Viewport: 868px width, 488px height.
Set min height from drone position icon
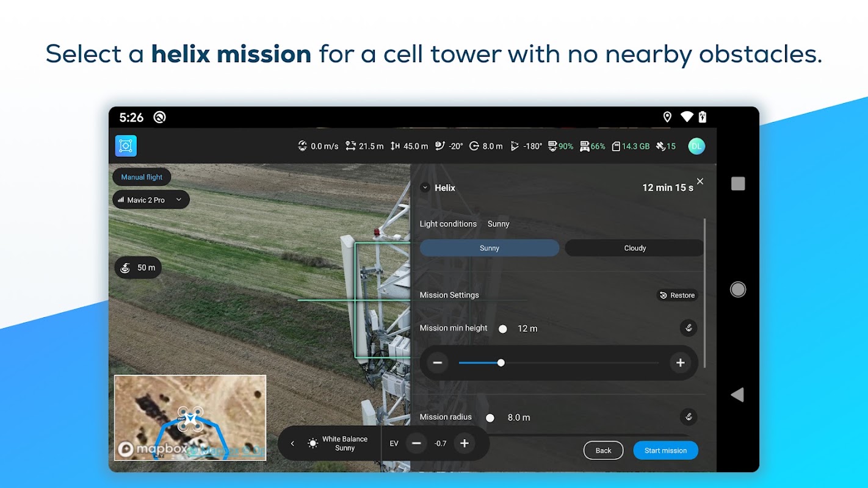point(689,328)
